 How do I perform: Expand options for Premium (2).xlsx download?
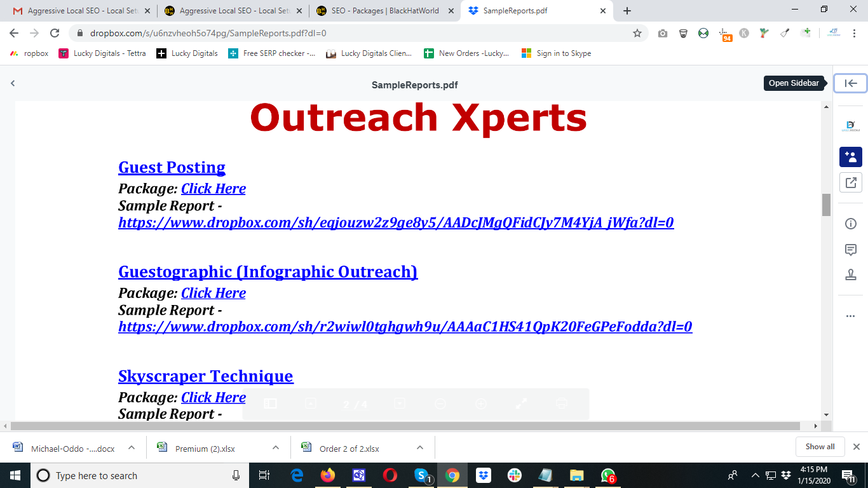(x=276, y=448)
